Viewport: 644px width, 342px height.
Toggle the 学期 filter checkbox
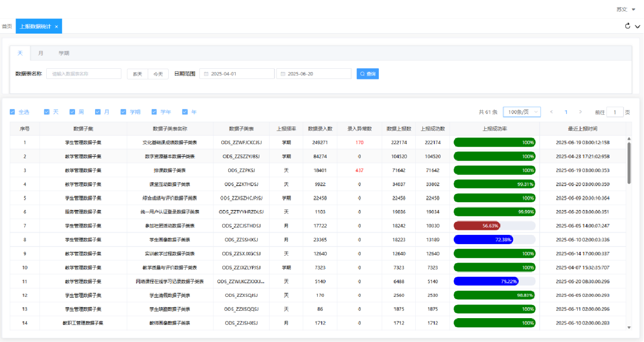click(123, 112)
